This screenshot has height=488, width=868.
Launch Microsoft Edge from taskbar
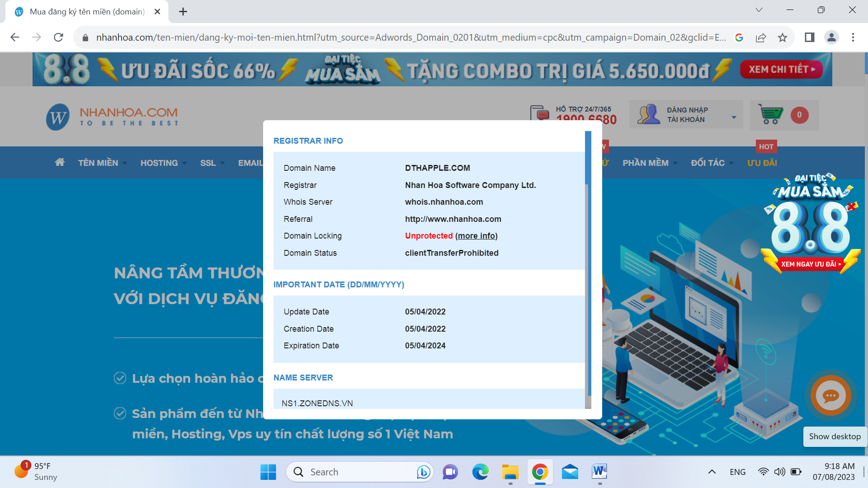click(x=480, y=472)
